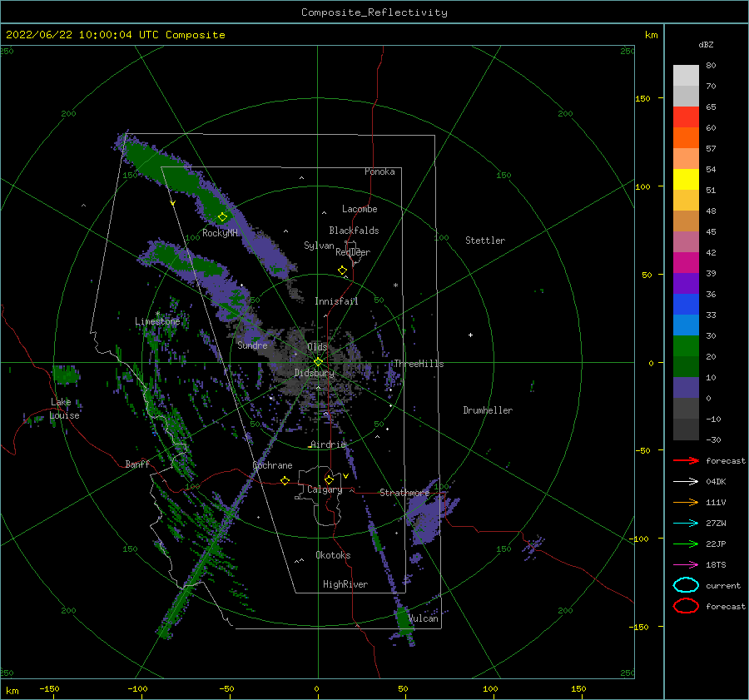Image resolution: width=749 pixels, height=700 pixels.
Task: Click the Banff label
Action: point(137,464)
